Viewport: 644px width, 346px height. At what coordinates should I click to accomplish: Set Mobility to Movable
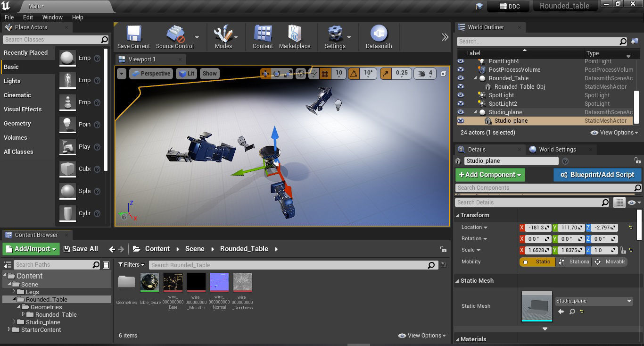point(610,262)
